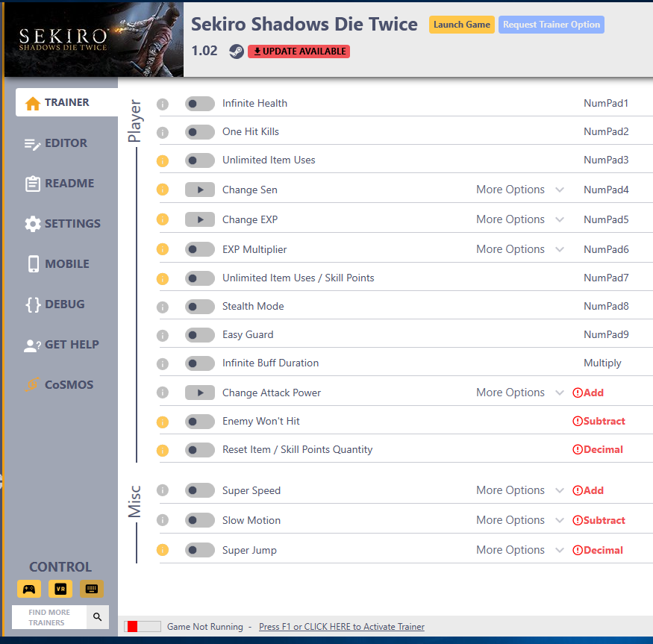Click the UPDATE AVAILABLE button

(299, 51)
